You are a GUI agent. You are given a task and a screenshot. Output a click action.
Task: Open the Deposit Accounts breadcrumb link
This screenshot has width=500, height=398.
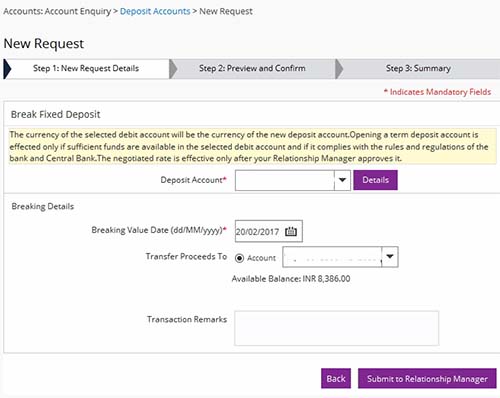(155, 11)
